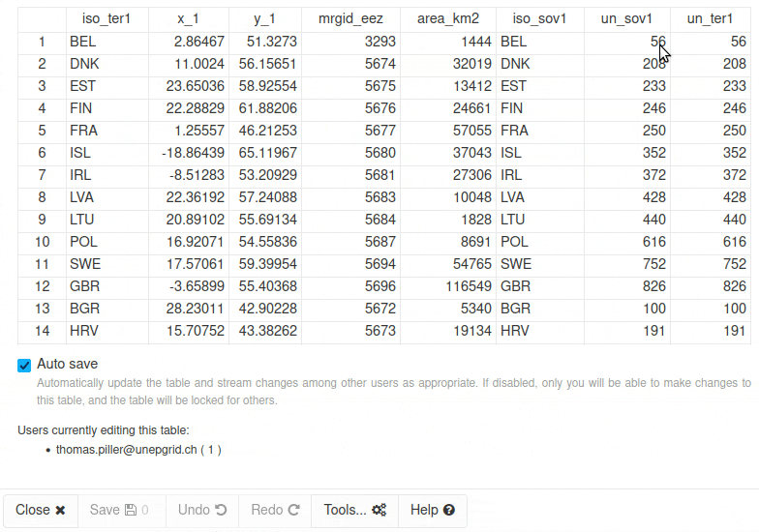The height and width of the screenshot is (532, 759).
Task: Select the area_km2 column header
Action: (x=447, y=18)
